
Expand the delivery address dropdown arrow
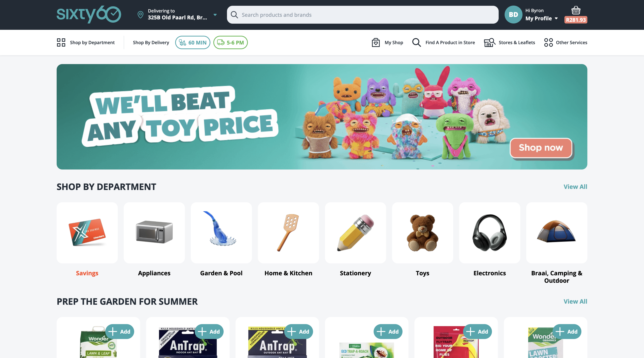pos(215,15)
